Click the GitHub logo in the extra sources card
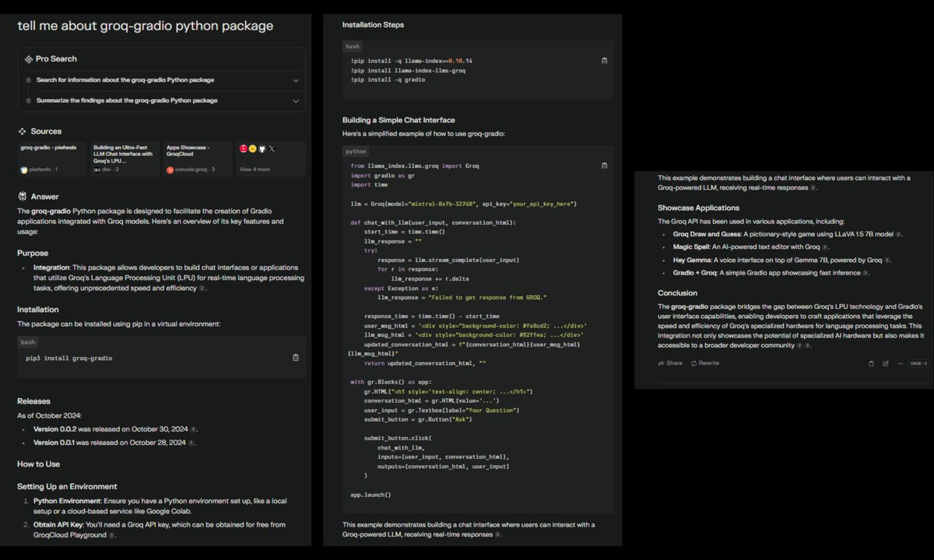Viewport: 934px width, 560px height. pyautogui.click(x=262, y=149)
